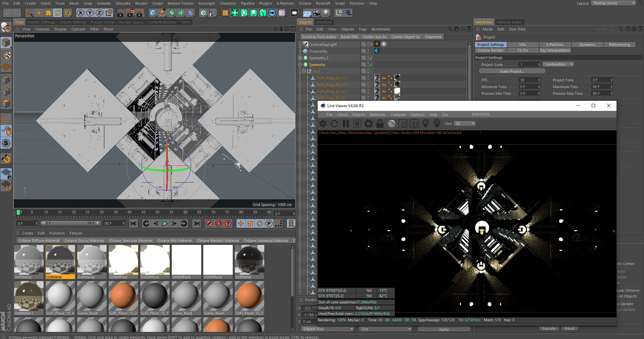Screen dimensions: 644x339
Task: Click the Scale Project button
Action: (x=512, y=71)
